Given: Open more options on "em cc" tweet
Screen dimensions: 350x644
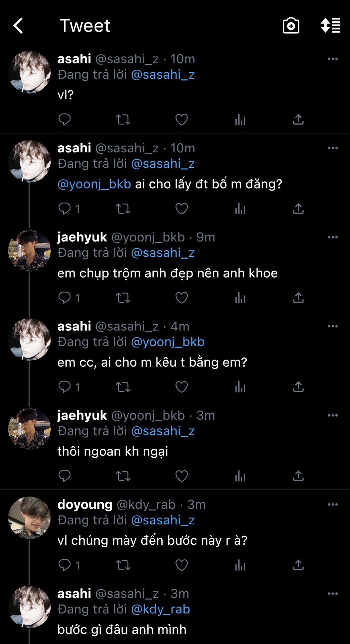Looking at the screenshot, I should [x=333, y=326].
